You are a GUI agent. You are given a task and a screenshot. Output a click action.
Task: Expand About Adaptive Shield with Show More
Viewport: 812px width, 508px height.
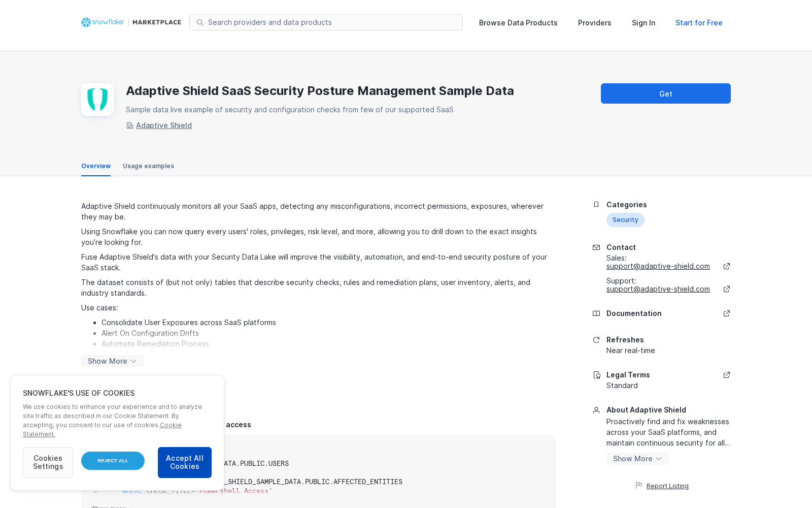[x=638, y=459]
